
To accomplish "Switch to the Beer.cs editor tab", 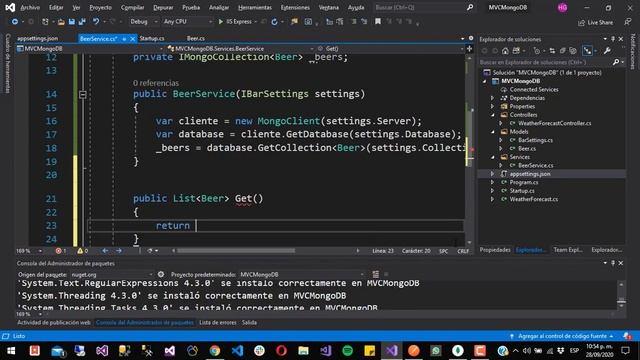I will [x=196, y=38].
